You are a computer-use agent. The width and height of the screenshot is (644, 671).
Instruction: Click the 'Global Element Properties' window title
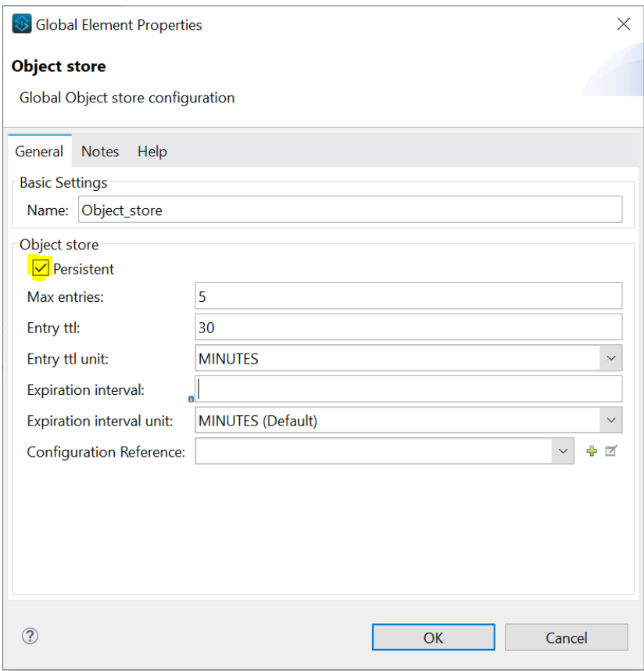pyautogui.click(x=119, y=25)
